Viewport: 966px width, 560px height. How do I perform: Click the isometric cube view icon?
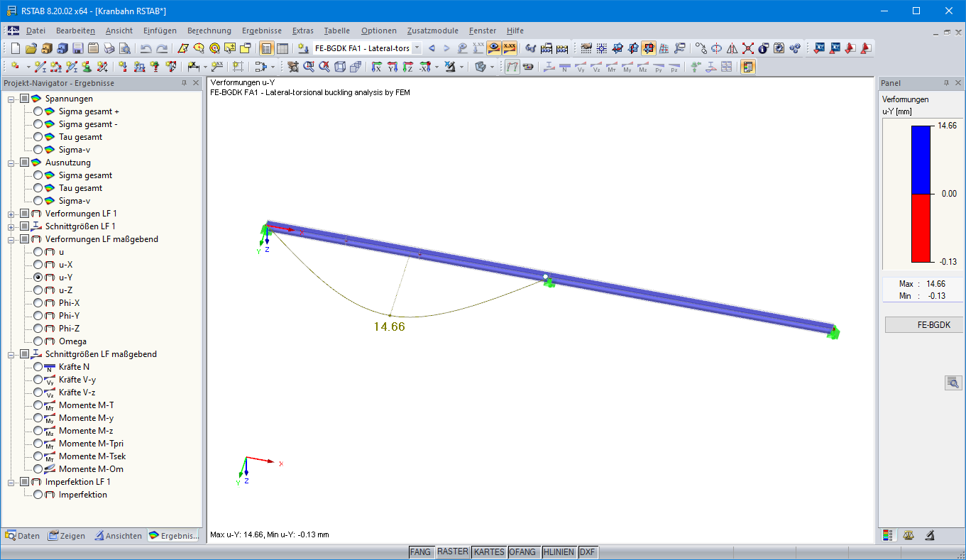(340, 67)
